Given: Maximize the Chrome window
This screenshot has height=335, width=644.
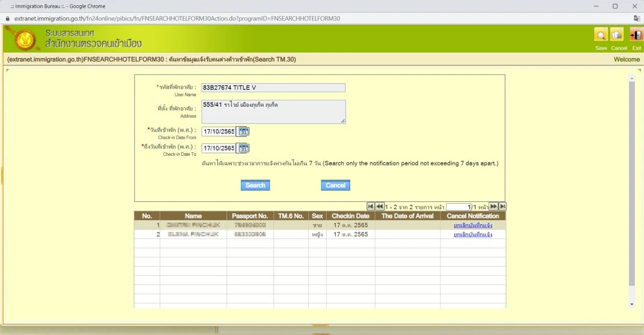Looking at the screenshot, I should pos(615,6).
